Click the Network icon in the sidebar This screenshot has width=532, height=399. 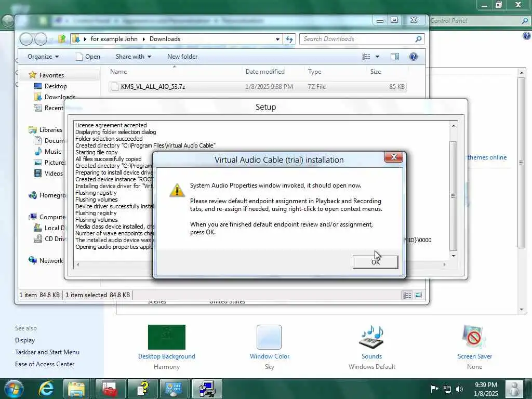coord(33,260)
